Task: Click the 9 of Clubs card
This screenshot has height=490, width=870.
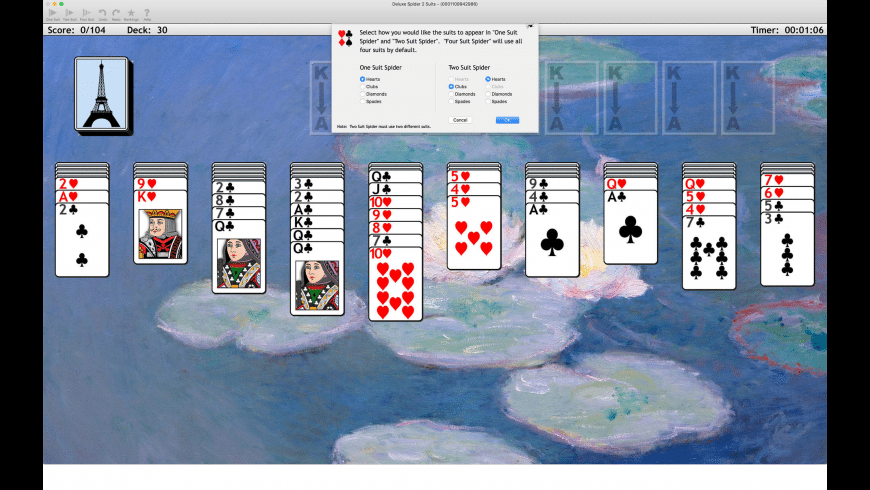Action: point(552,184)
